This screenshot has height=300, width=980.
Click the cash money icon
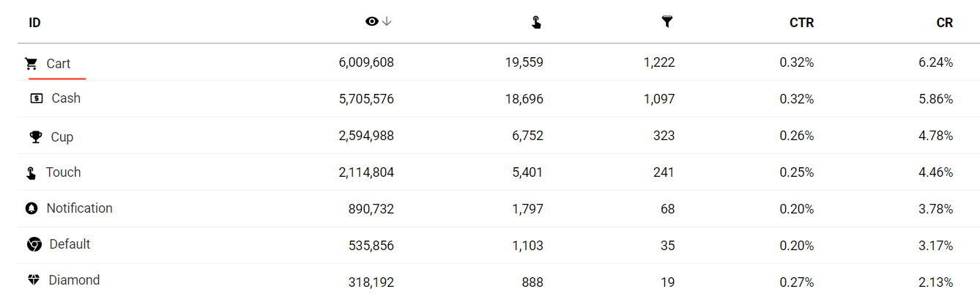[x=37, y=98]
